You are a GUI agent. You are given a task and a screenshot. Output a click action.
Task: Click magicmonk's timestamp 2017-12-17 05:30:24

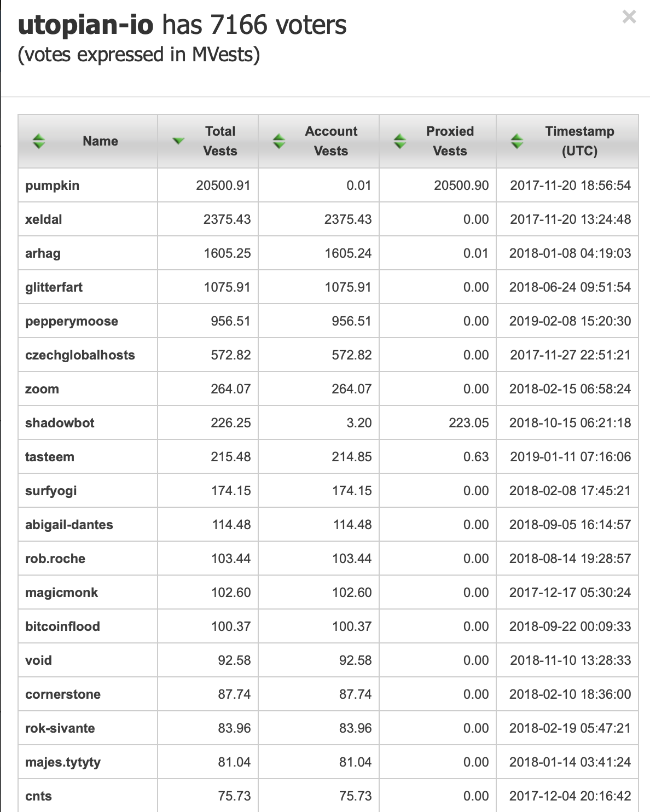click(x=570, y=593)
